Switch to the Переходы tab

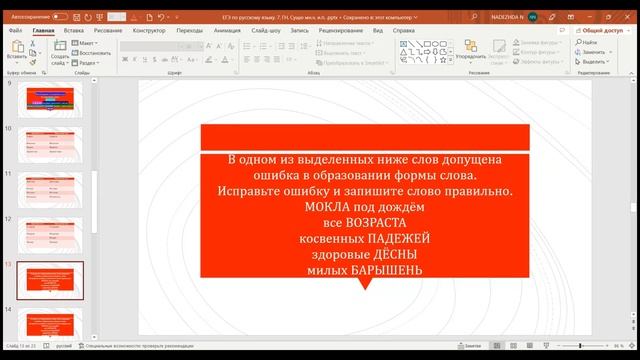(x=189, y=31)
